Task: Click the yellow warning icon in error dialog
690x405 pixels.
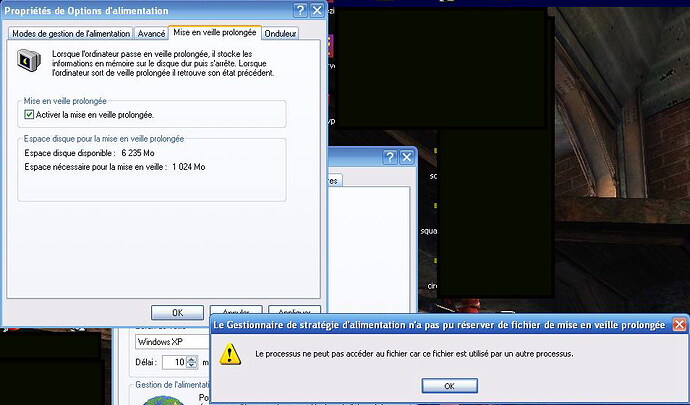Action: tap(231, 353)
